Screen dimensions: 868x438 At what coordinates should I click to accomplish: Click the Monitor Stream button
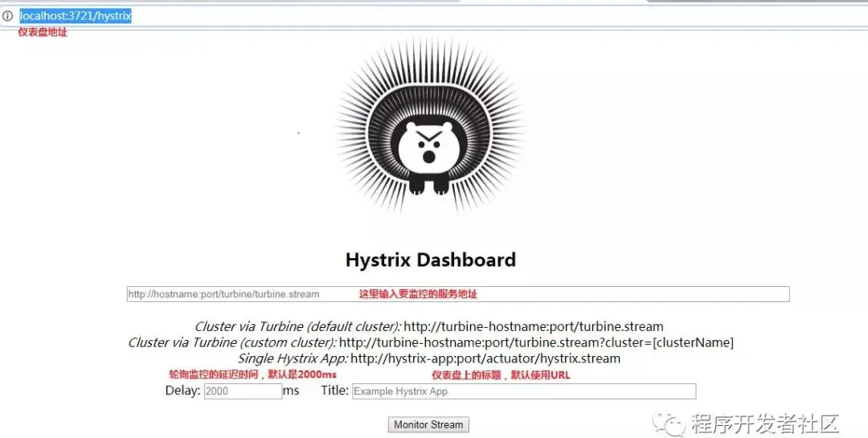pyautogui.click(x=428, y=424)
